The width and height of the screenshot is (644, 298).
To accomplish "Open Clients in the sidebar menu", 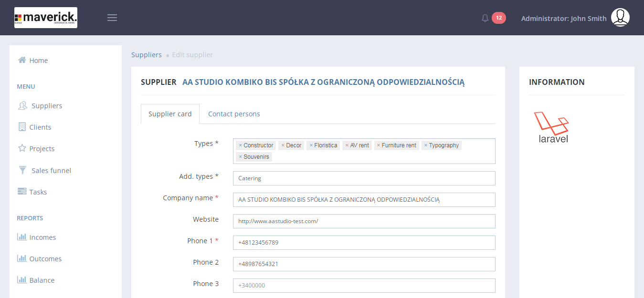I will [40, 127].
